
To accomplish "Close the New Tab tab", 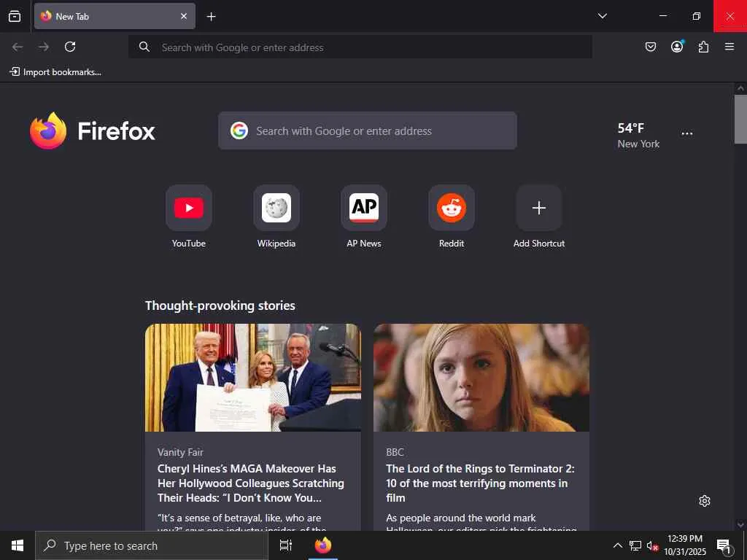I will coord(184,16).
